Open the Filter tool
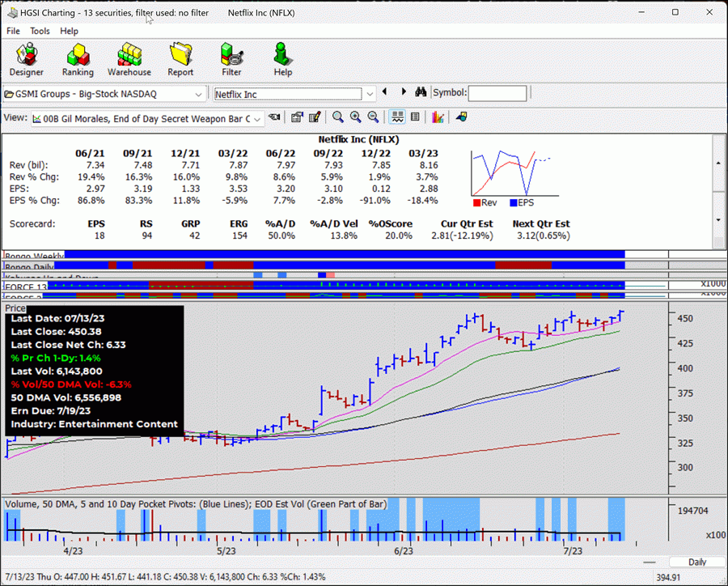The height and width of the screenshot is (586, 728). pos(231,60)
